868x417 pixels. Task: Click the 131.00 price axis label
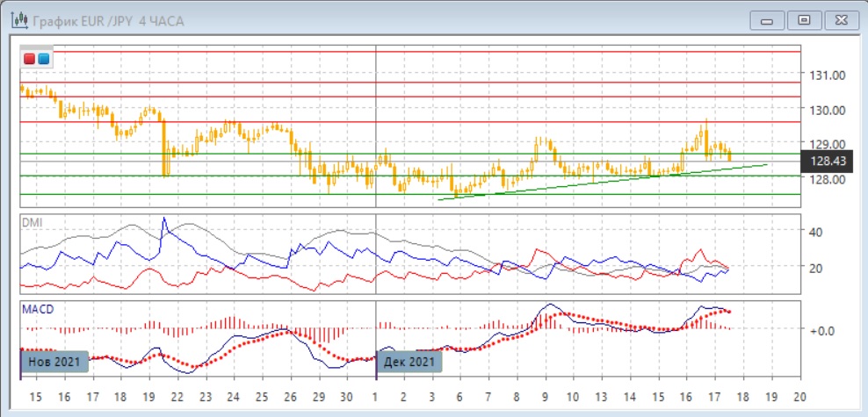tap(827, 75)
